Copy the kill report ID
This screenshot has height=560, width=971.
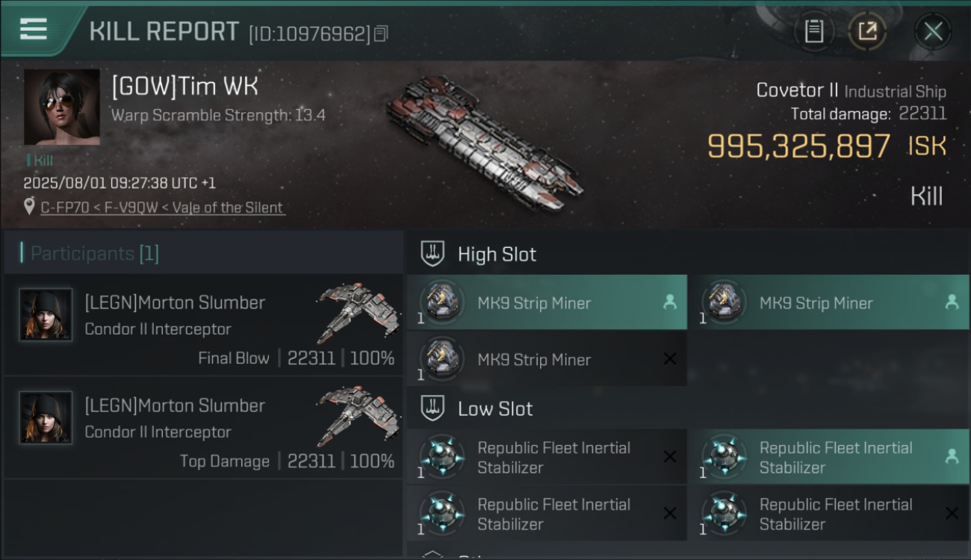(381, 34)
